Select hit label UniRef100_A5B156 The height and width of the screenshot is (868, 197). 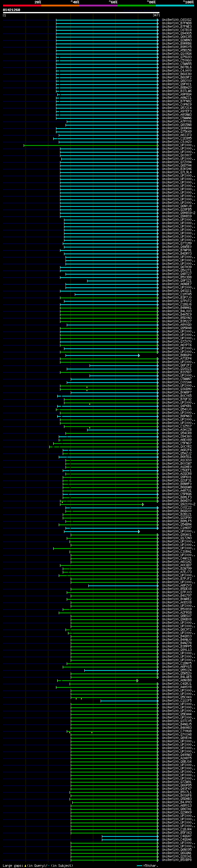pos(176,50)
